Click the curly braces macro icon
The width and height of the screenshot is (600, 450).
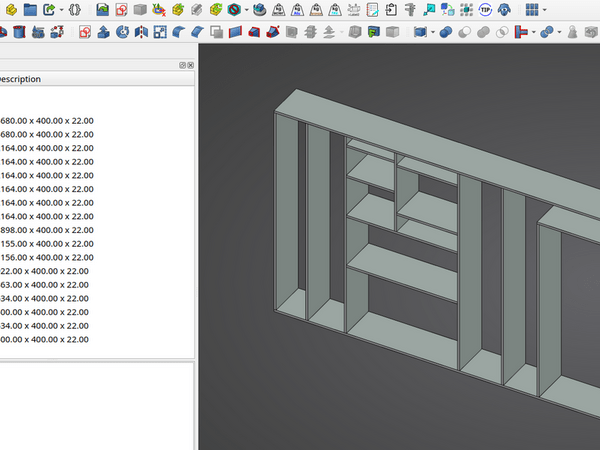(74, 10)
